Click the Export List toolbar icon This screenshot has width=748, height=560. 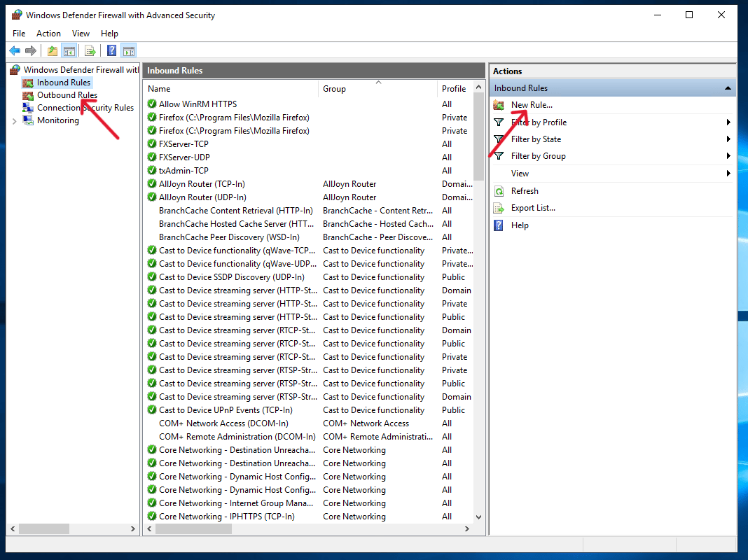pyautogui.click(x=90, y=50)
